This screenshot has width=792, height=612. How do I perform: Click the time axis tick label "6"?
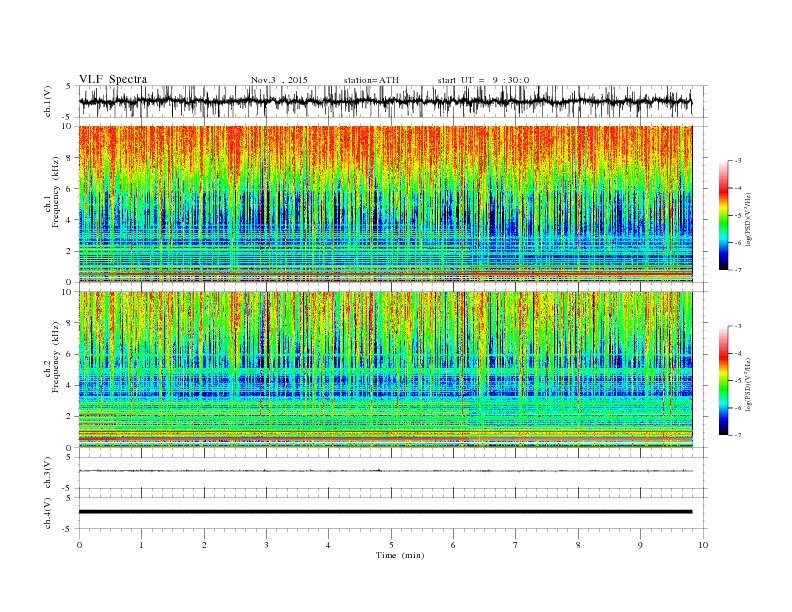tap(453, 545)
